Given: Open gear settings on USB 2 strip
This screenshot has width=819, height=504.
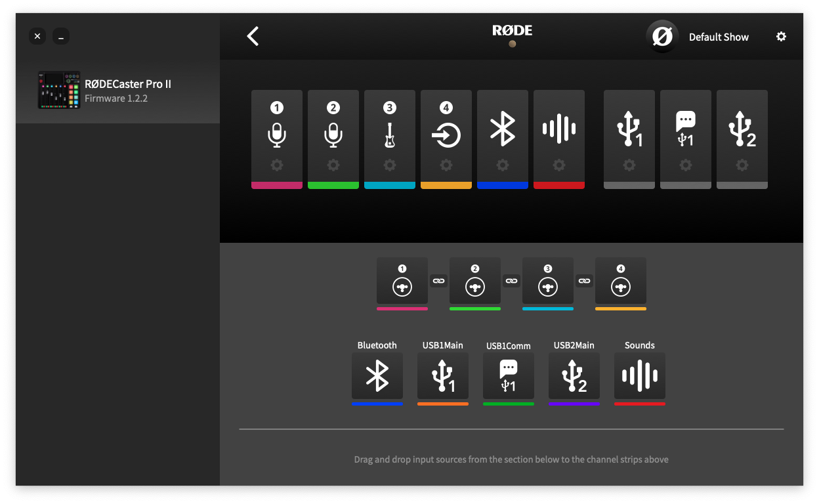Looking at the screenshot, I should pos(742,165).
